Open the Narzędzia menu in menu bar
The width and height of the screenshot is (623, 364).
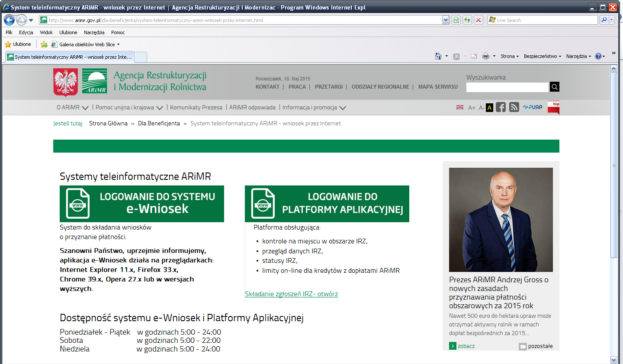(x=94, y=32)
